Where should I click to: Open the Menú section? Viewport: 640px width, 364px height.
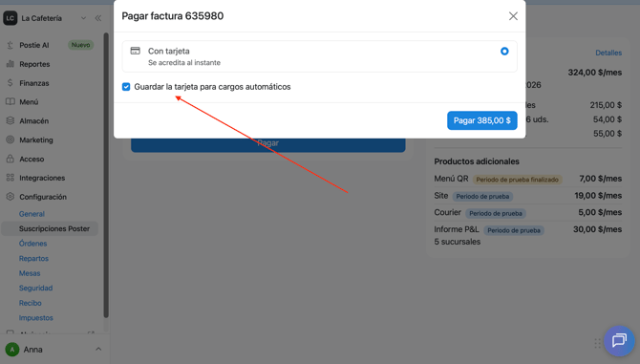29,102
